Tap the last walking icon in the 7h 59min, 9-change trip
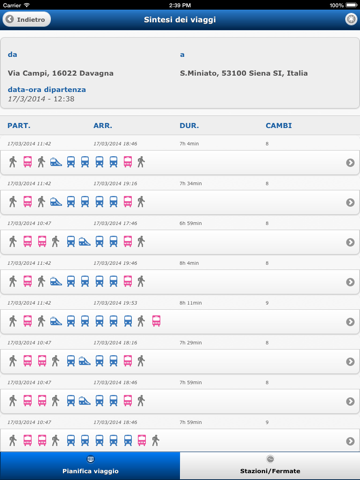 pos(156,440)
